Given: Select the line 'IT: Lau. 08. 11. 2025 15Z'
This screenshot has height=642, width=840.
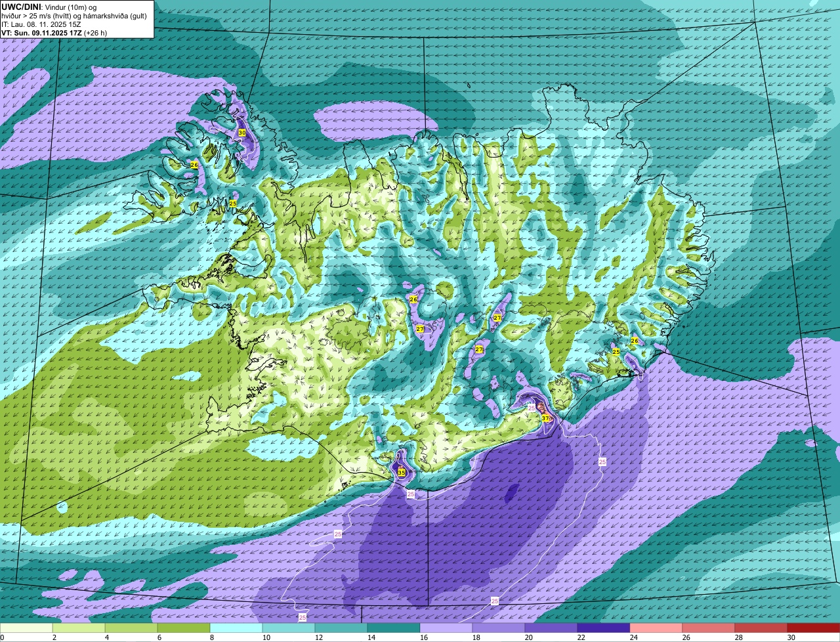Looking at the screenshot, I should pos(41,24).
